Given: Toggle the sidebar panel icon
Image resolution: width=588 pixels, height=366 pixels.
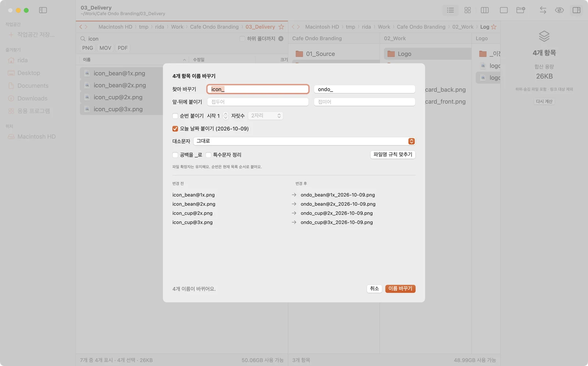Looking at the screenshot, I should pyautogui.click(x=43, y=10).
